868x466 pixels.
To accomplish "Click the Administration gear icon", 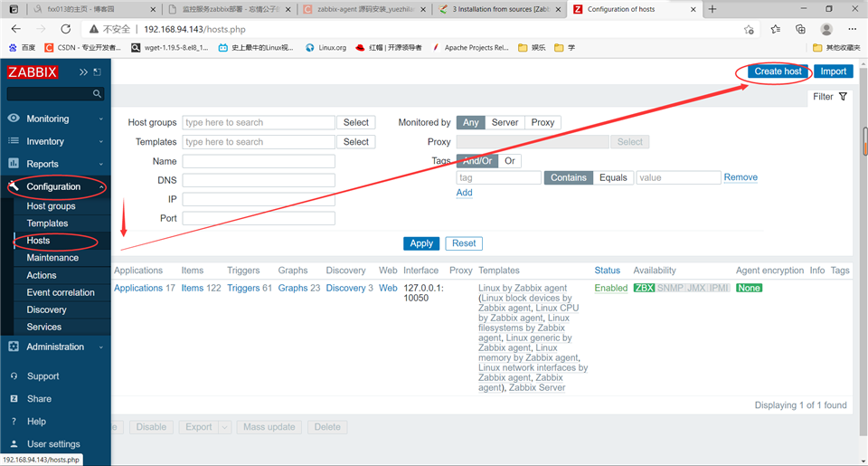I will [x=14, y=347].
